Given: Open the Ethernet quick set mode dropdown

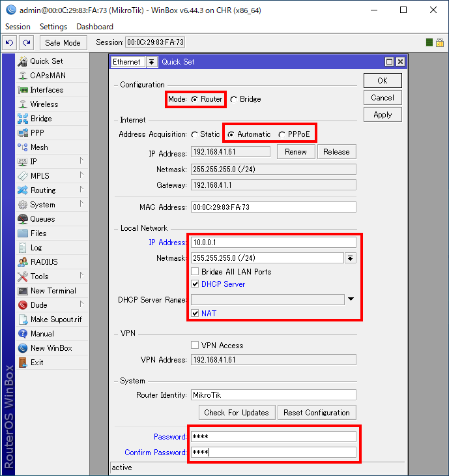Looking at the screenshot, I should (151, 62).
